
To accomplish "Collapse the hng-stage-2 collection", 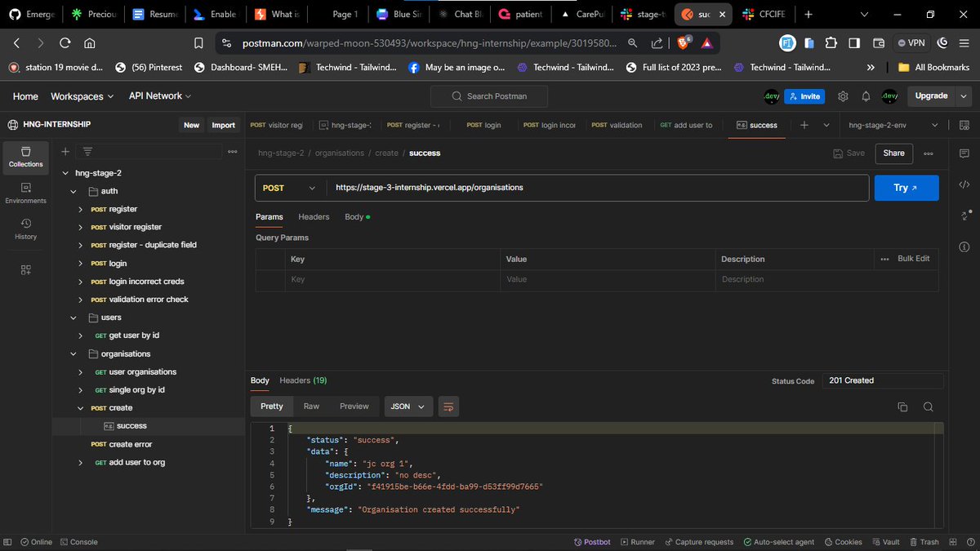I will [x=66, y=173].
